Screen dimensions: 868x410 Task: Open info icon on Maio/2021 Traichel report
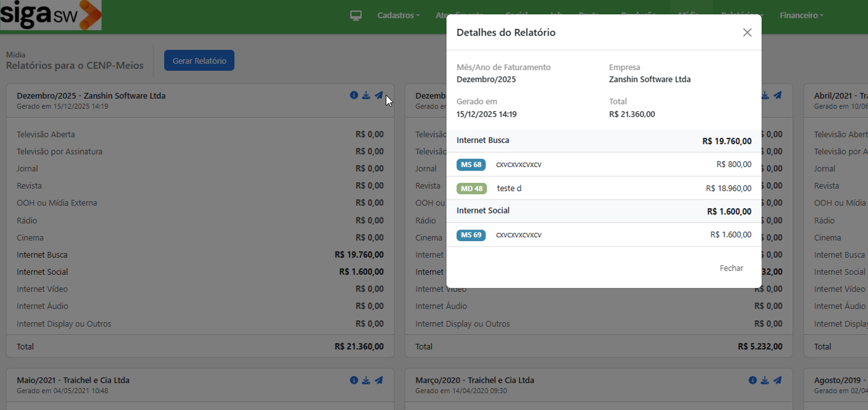tap(354, 380)
